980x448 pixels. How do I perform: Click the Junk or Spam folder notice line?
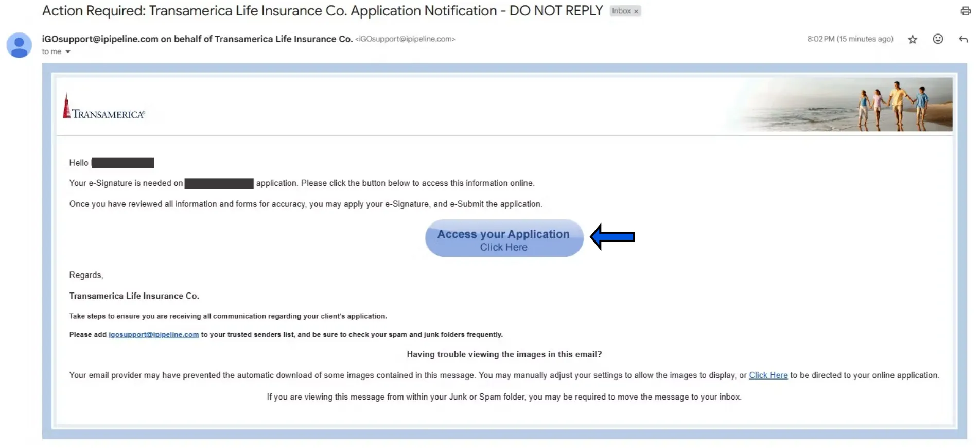504,397
